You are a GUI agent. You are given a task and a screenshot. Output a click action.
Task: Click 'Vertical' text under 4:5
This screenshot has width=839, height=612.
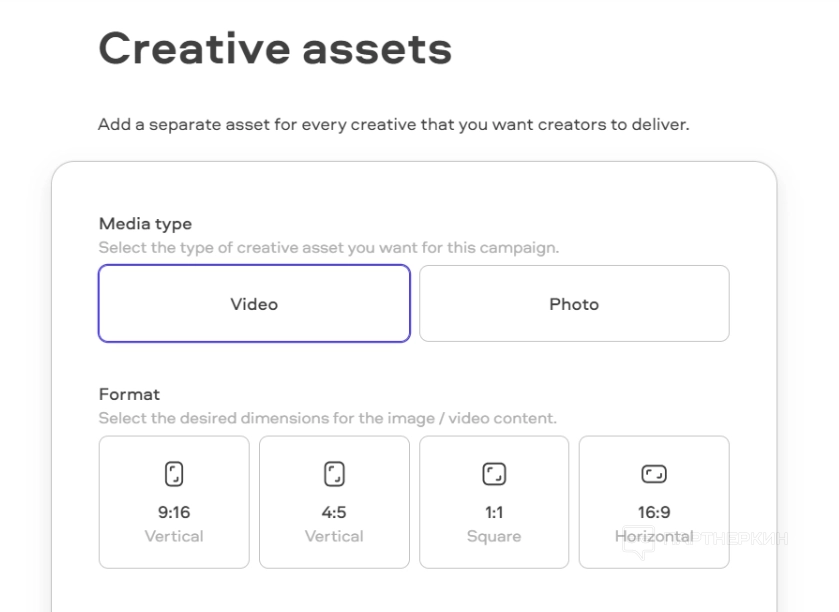(334, 536)
